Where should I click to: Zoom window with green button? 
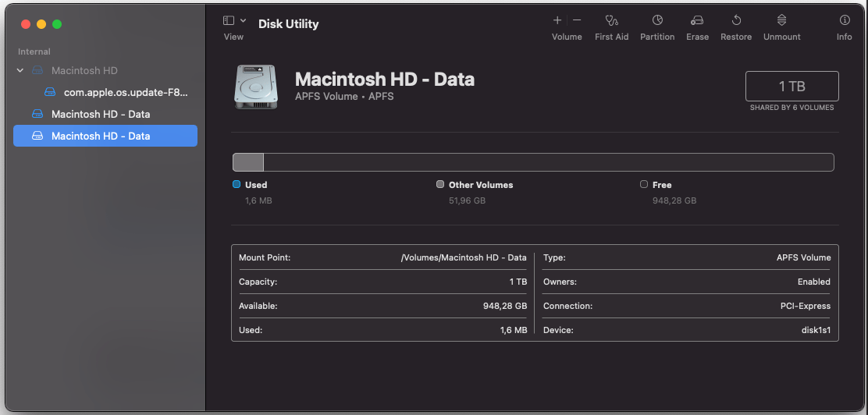coord(56,24)
